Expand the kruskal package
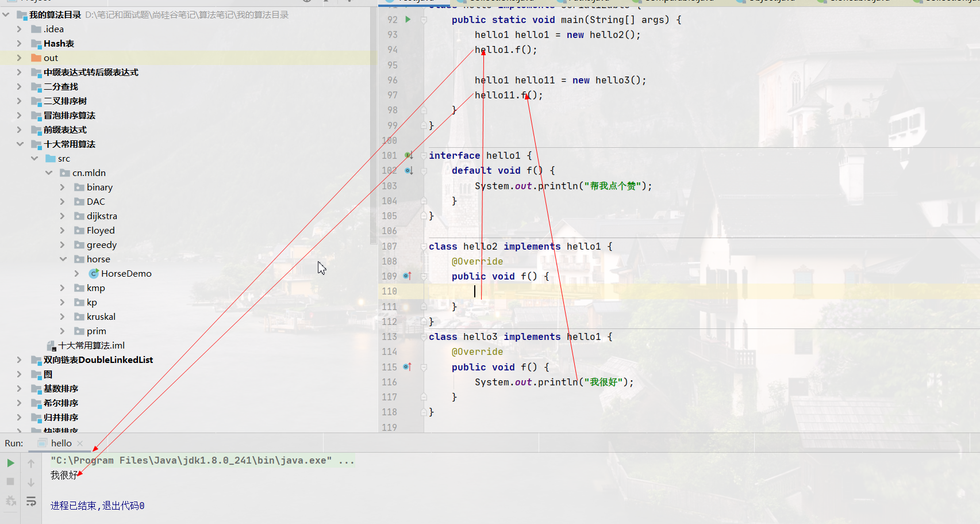The image size is (980, 524). pyautogui.click(x=62, y=316)
